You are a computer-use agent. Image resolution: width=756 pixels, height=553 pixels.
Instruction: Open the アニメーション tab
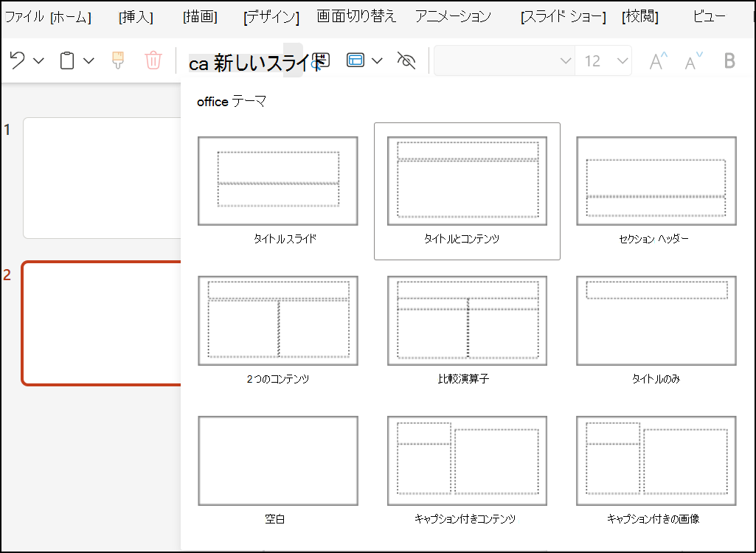tap(453, 16)
